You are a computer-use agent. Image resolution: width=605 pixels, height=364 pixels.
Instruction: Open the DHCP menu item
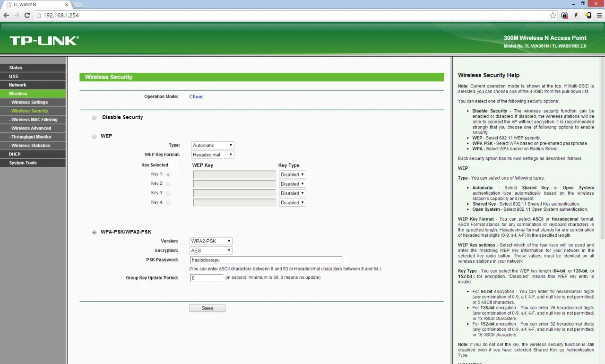coord(33,154)
